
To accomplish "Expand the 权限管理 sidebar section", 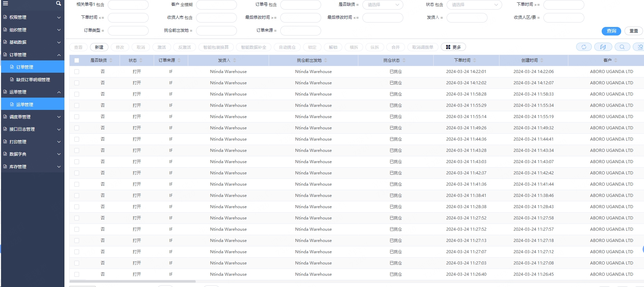I will [x=32, y=17].
